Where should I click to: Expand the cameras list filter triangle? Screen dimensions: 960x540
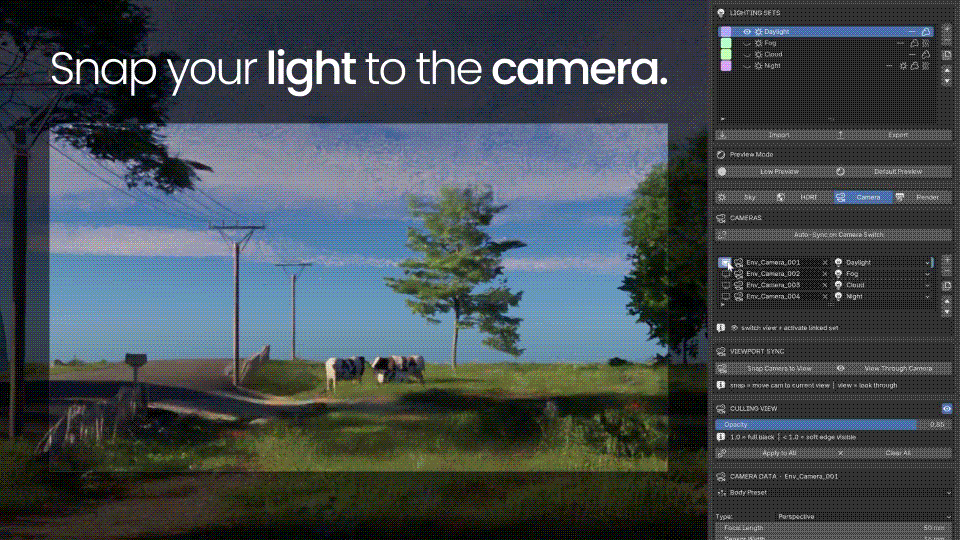click(x=723, y=305)
